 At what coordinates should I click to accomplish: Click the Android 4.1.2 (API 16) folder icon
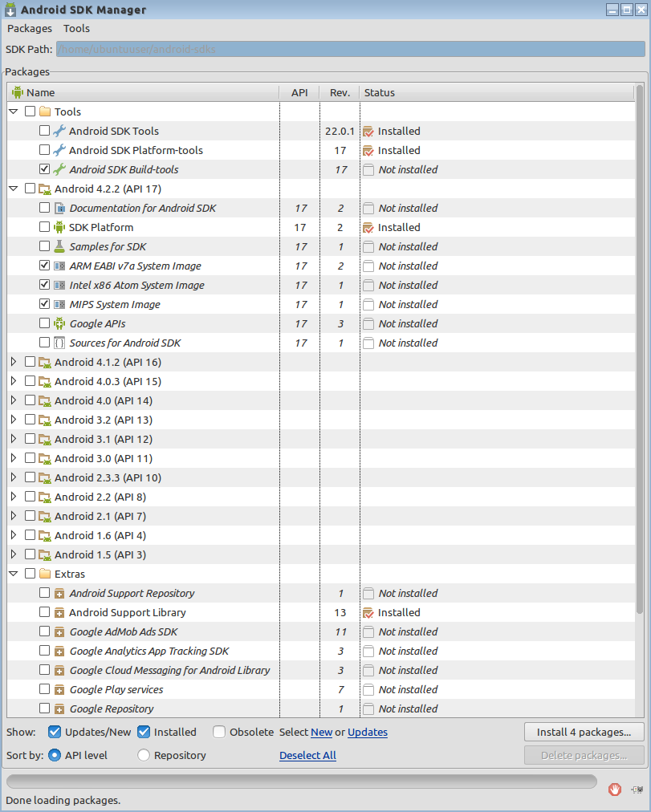pos(45,362)
